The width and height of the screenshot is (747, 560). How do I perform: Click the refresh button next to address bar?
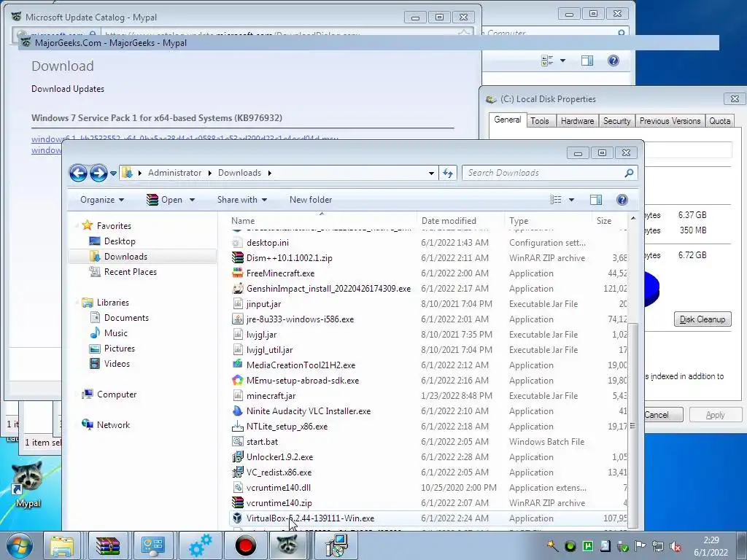point(448,173)
